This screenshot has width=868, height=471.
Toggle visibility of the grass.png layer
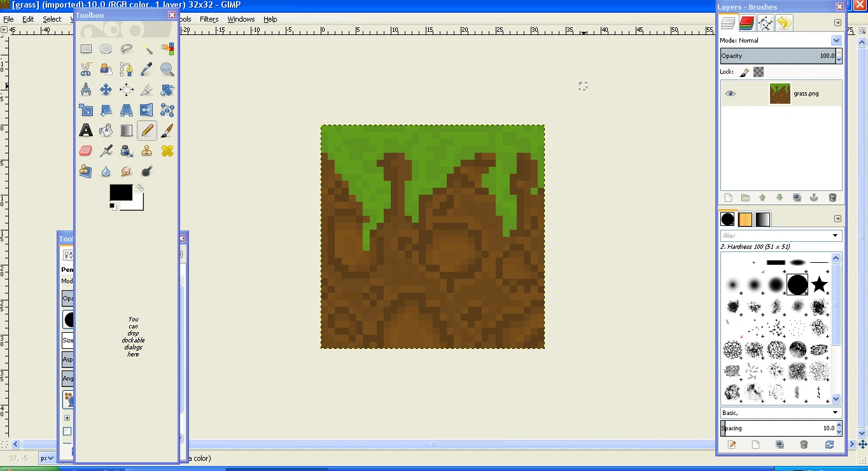pos(730,93)
